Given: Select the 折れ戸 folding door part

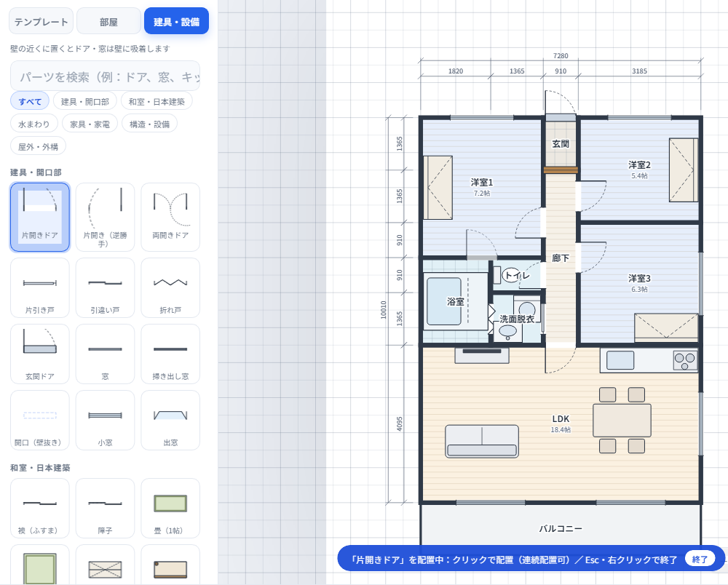Looking at the screenshot, I should (x=170, y=288).
